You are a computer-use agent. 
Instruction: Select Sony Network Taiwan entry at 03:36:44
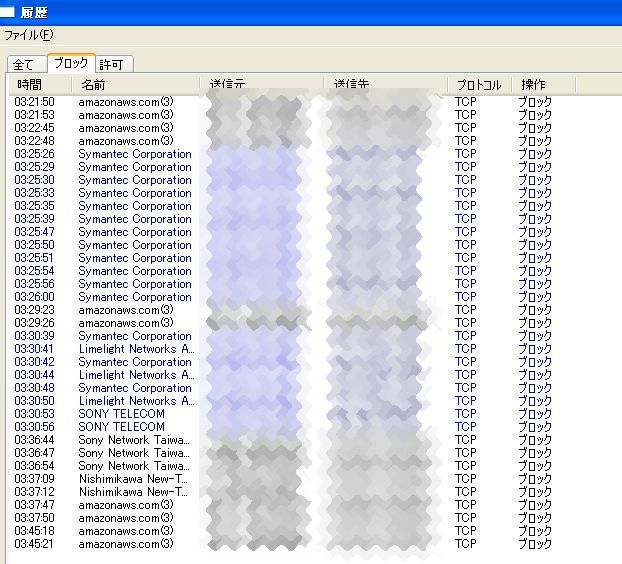click(283, 440)
